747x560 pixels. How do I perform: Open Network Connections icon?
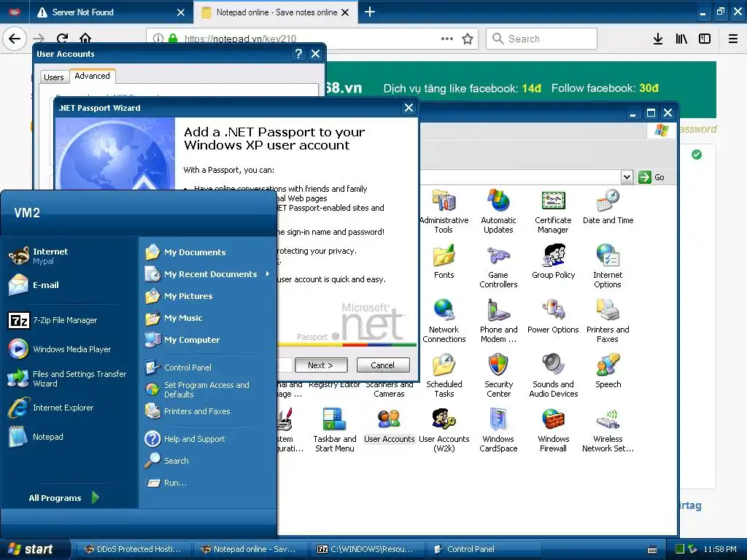pos(444,321)
